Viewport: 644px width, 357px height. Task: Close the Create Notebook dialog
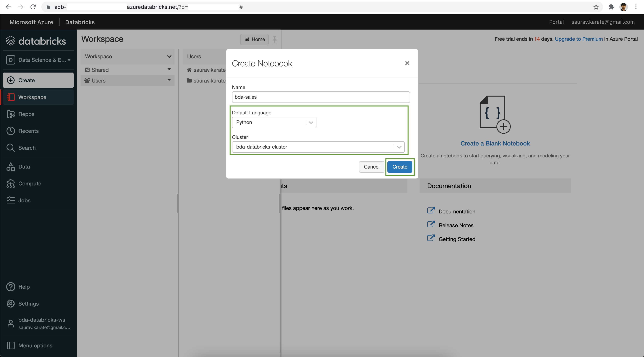(x=407, y=63)
